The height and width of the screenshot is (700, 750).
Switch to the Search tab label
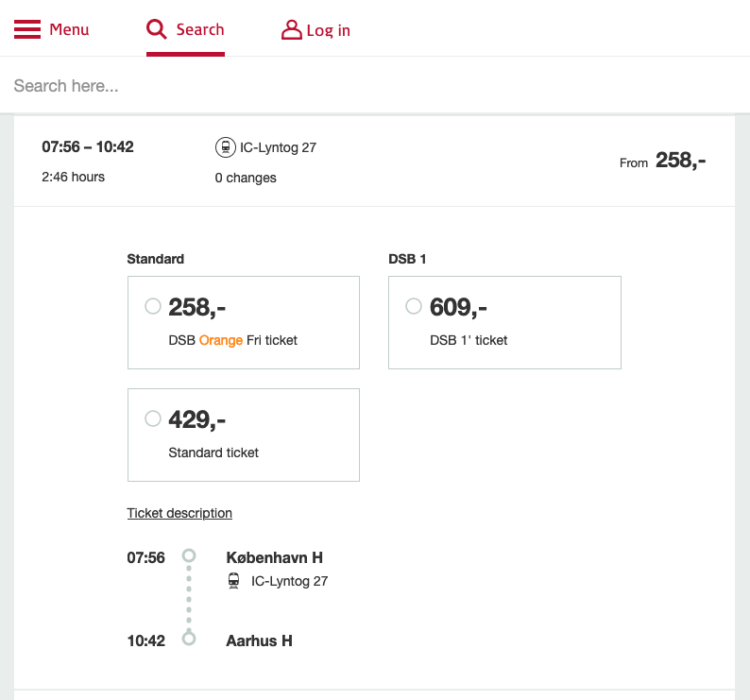click(200, 29)
